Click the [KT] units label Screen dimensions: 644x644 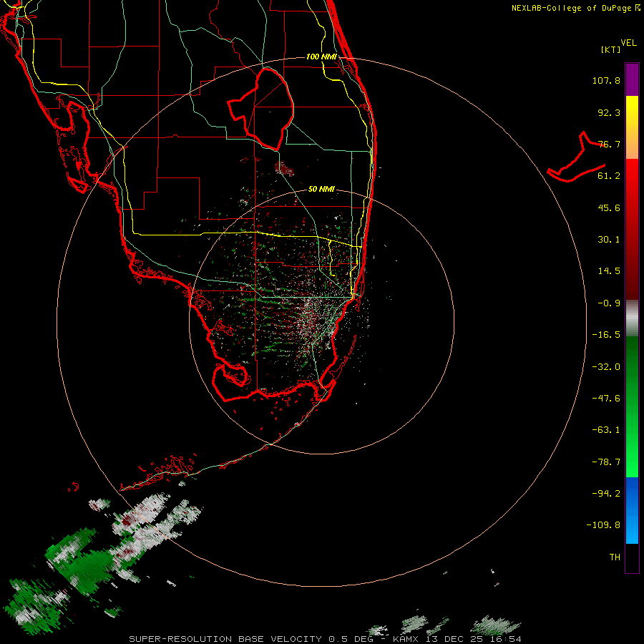pos(611,49)
